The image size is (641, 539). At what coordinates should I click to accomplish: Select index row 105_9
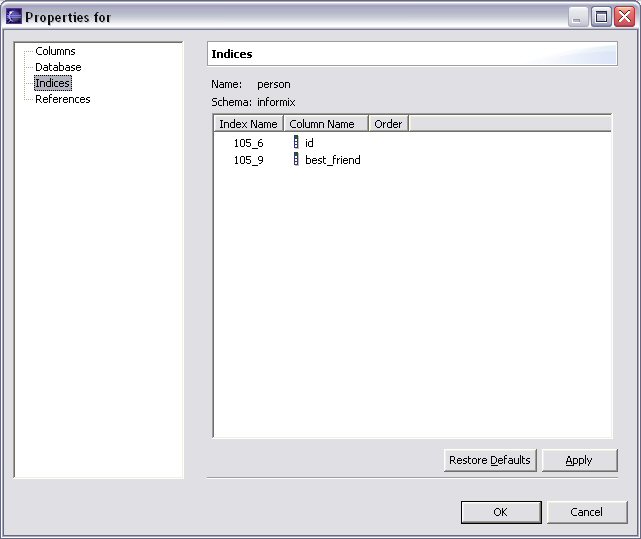[248, 160]
